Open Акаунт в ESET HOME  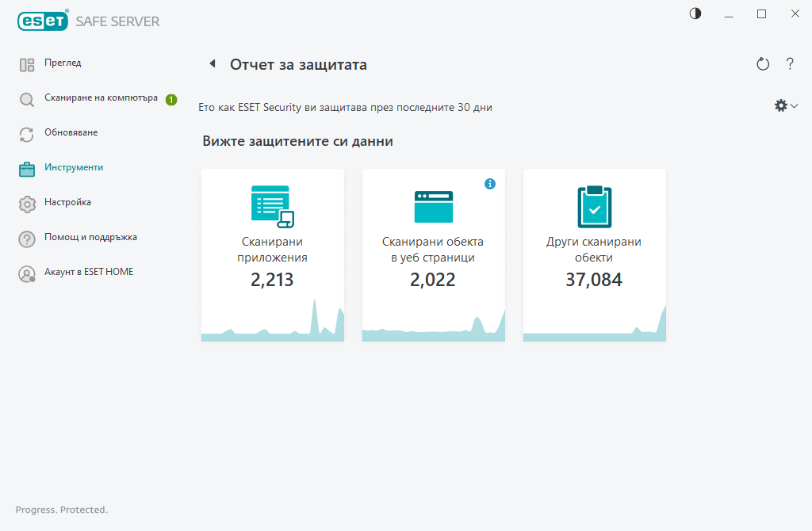pyautogui.click(x=89, y=273)
